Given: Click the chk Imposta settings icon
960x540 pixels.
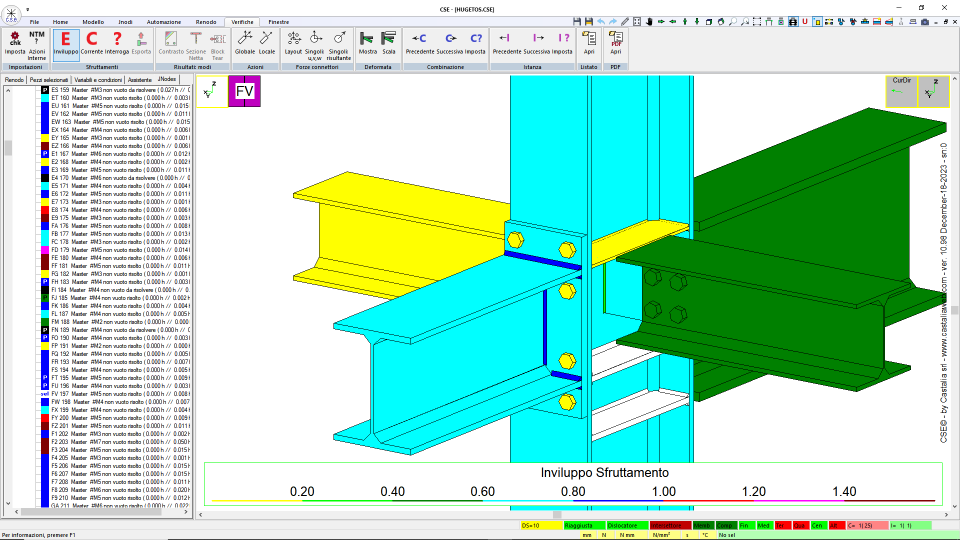Looking at the screenshot, I should [15, 43].
